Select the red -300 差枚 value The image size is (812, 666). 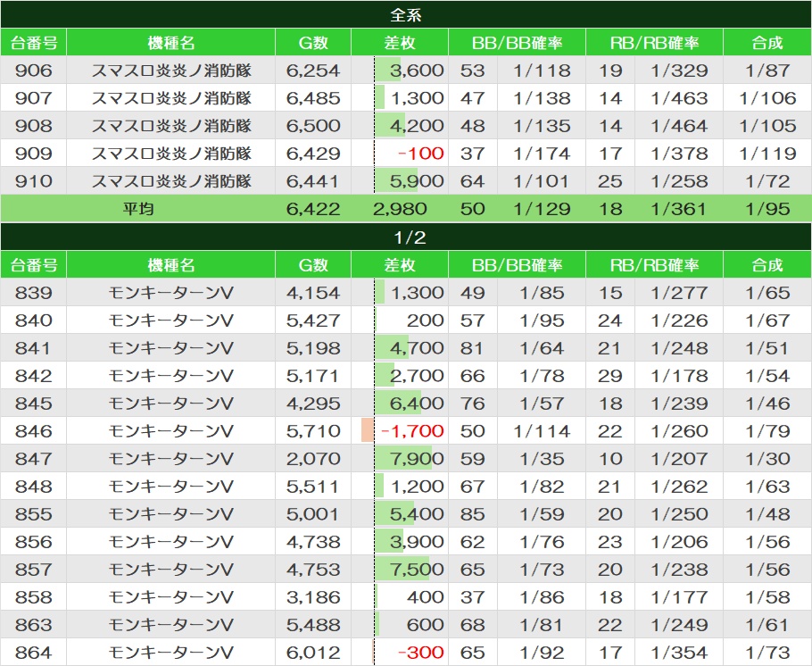[x=420, y=653]
